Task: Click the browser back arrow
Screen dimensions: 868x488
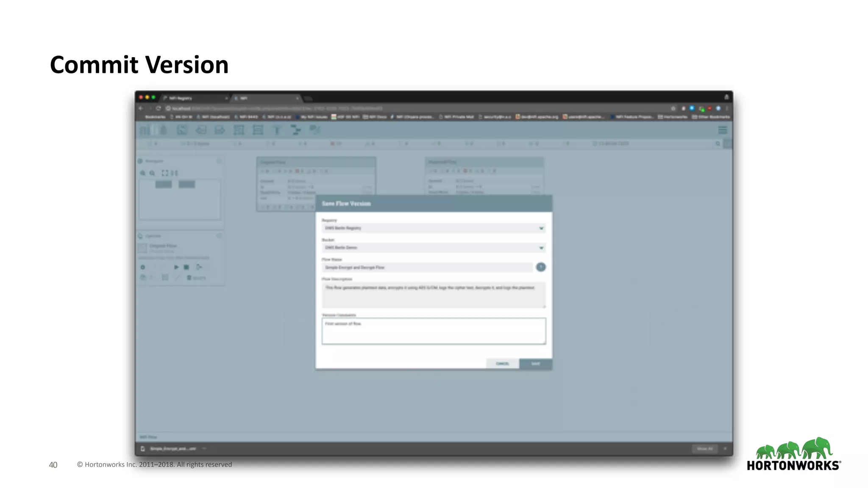Action: click(141, 108)
